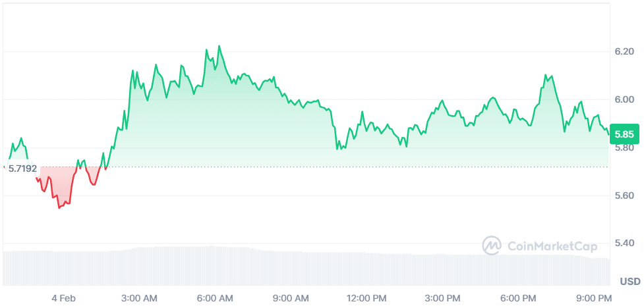
Task: Click the 6.20 price axis label
Action: click(623, 51)
